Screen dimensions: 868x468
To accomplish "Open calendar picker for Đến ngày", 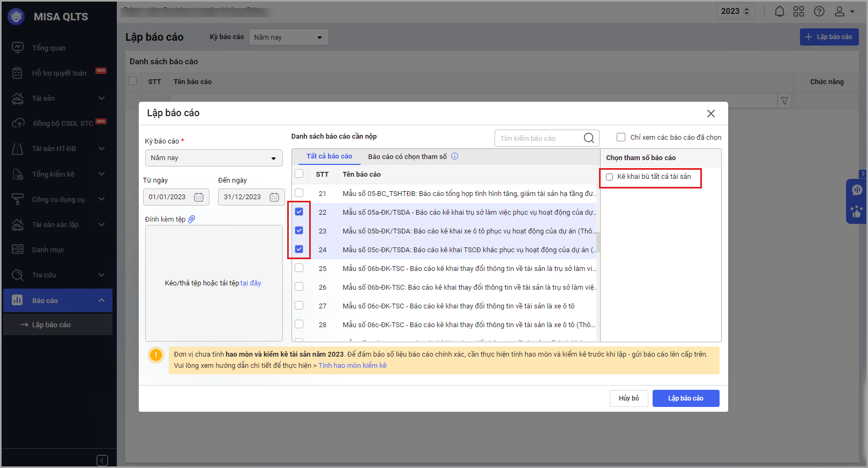I will 274,197.
